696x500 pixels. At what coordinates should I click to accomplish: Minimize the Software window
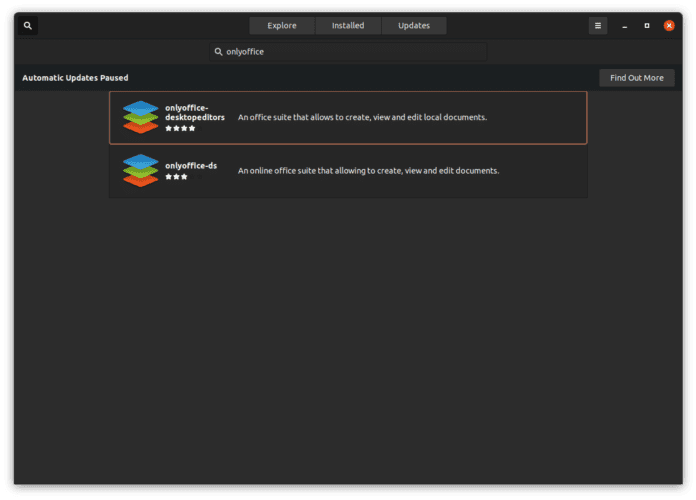[x=625, y=26]
